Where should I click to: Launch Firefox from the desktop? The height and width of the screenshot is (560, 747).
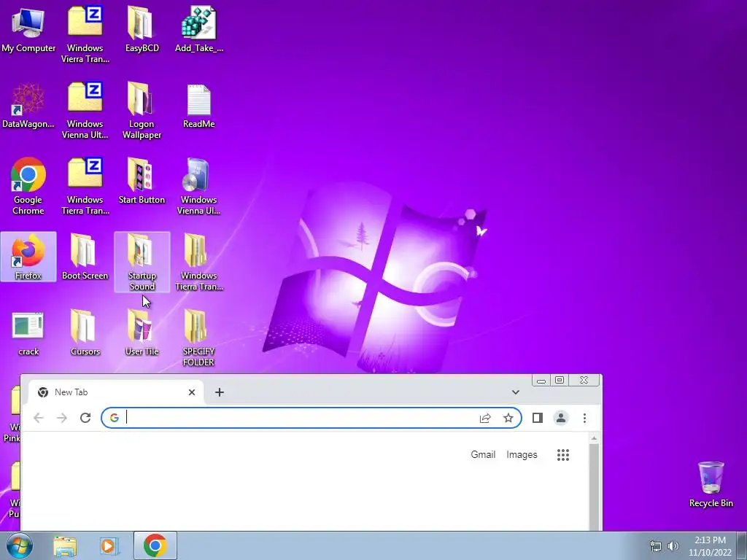28,257
